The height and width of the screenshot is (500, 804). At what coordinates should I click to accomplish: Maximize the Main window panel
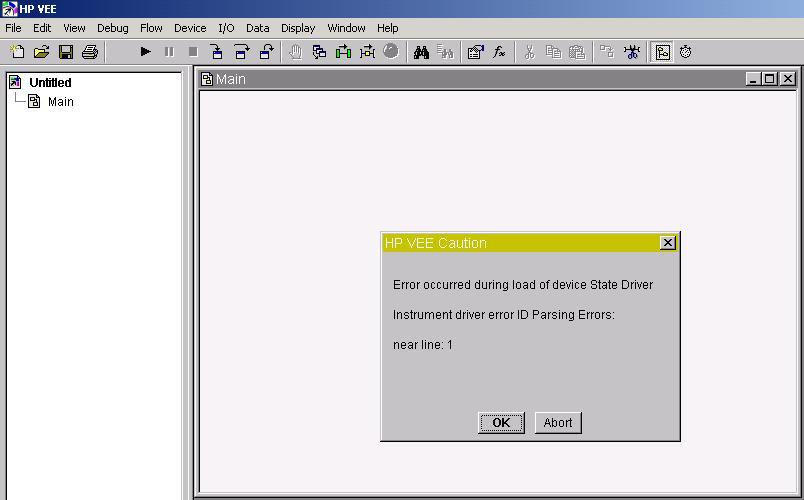coord(770,79)
